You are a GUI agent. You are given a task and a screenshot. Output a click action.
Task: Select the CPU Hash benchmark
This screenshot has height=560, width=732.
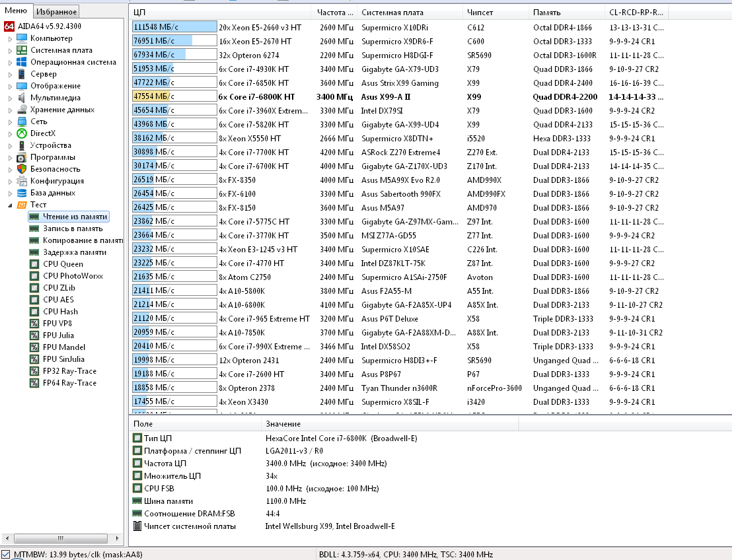pos(60,312)
